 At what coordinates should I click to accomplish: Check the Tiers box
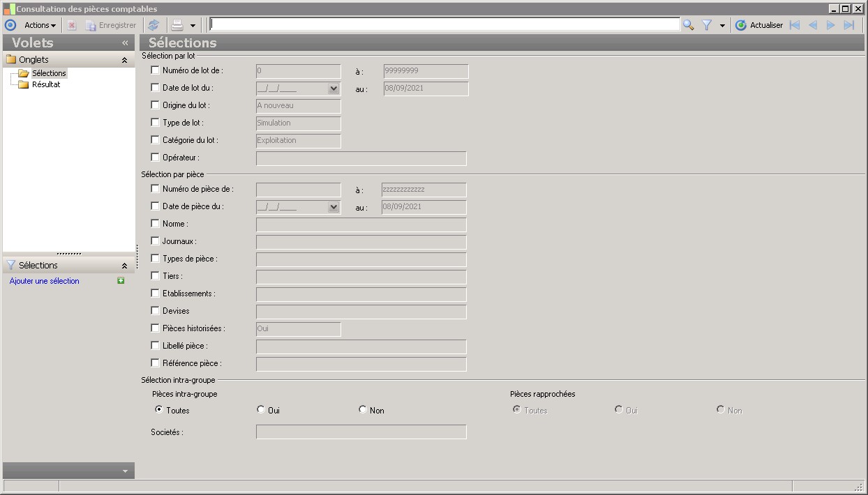tap(155, 275)
